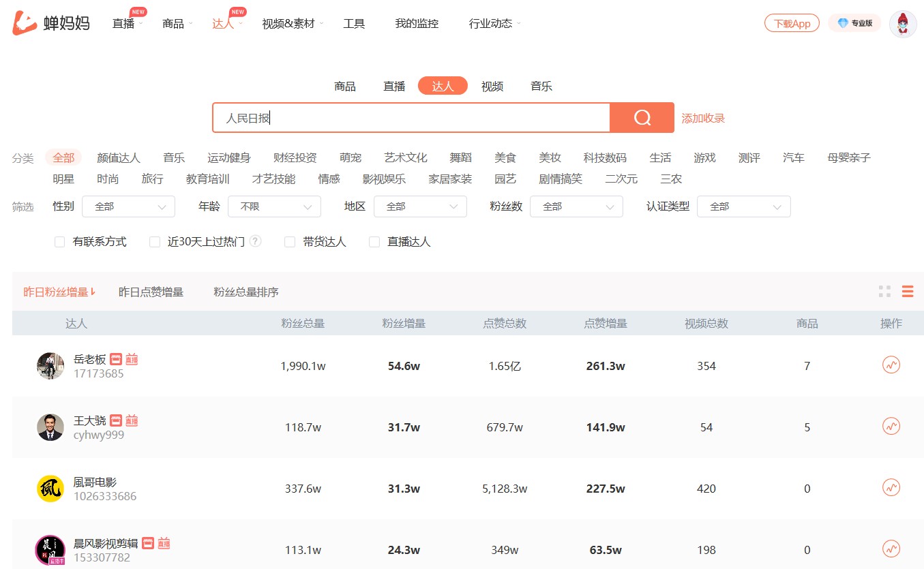Go to 我的监控 in navigation
This screenshot has height=569, width=924.
417,24
